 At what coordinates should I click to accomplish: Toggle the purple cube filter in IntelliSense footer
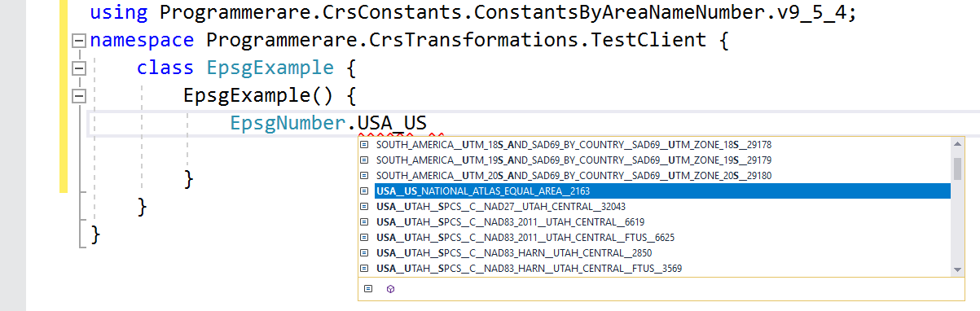390,289
